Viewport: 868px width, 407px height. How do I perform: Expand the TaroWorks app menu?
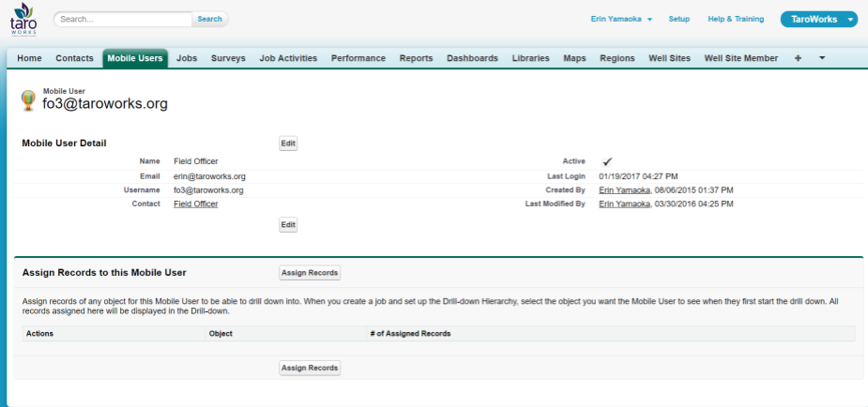[818, 19]
